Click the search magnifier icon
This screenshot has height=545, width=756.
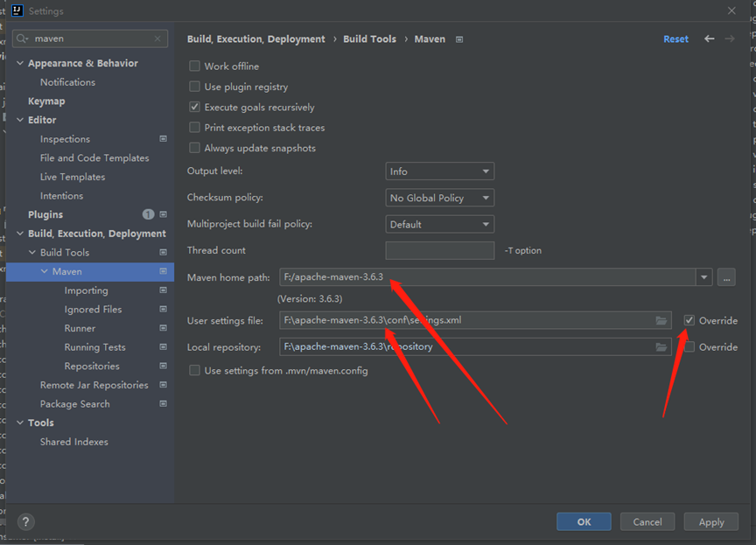23,38
